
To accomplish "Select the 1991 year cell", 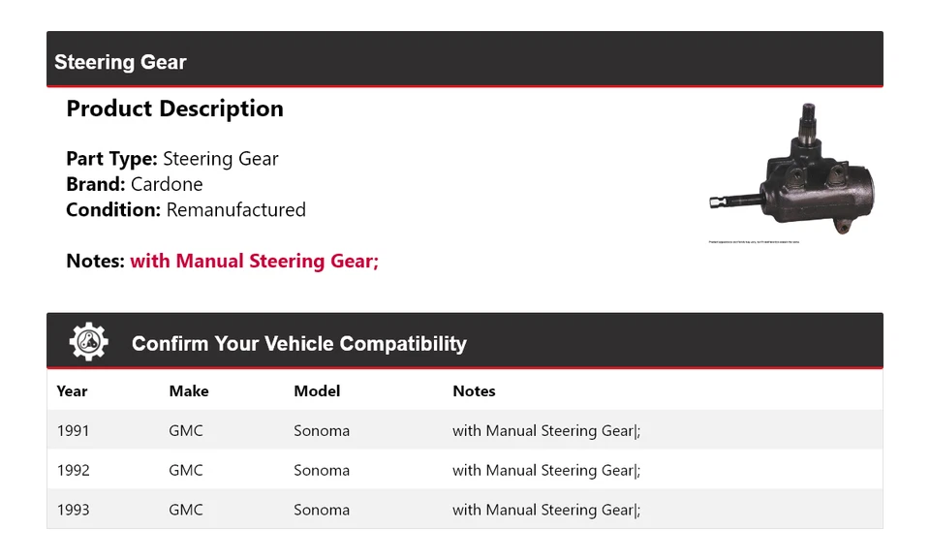I will [x=73, y=430].
